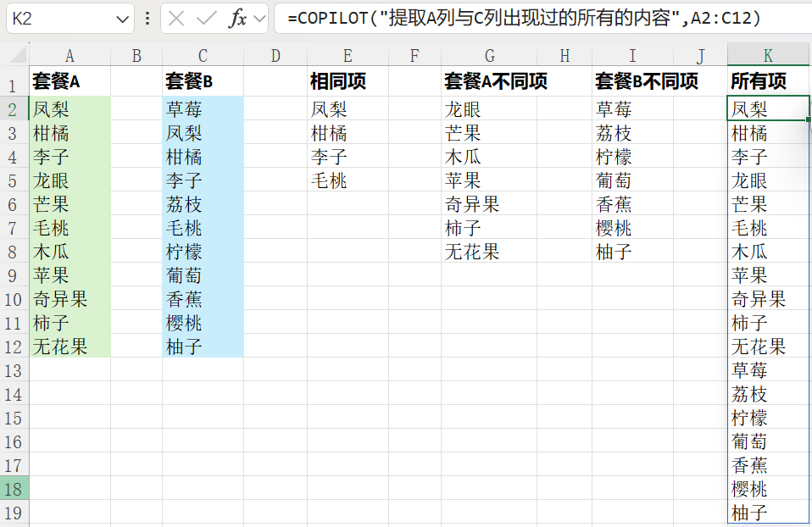This screenshot has width=812, height=527.
Task: Click the Enter checkmark icon in formula bar
Action: [205, 18]
